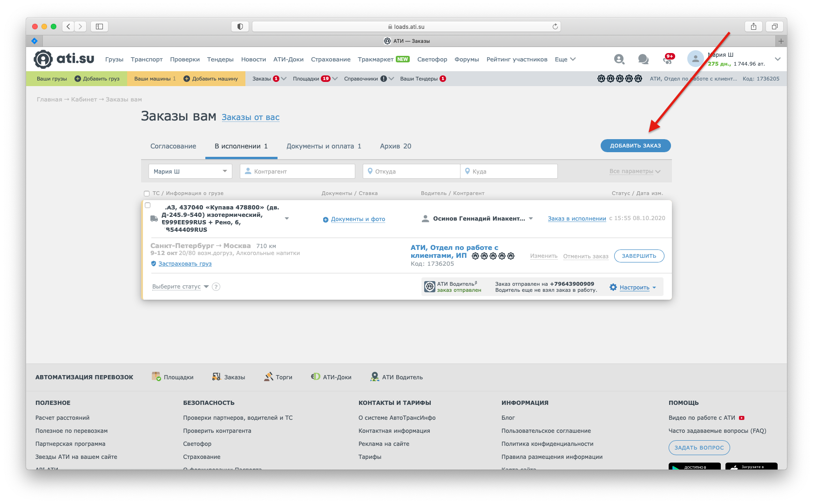The width and height of the screenshot is (813, 504).
Task: Click the plus icon beside Добавить машину
Action: pyautogui.click(x=187, y=79)
